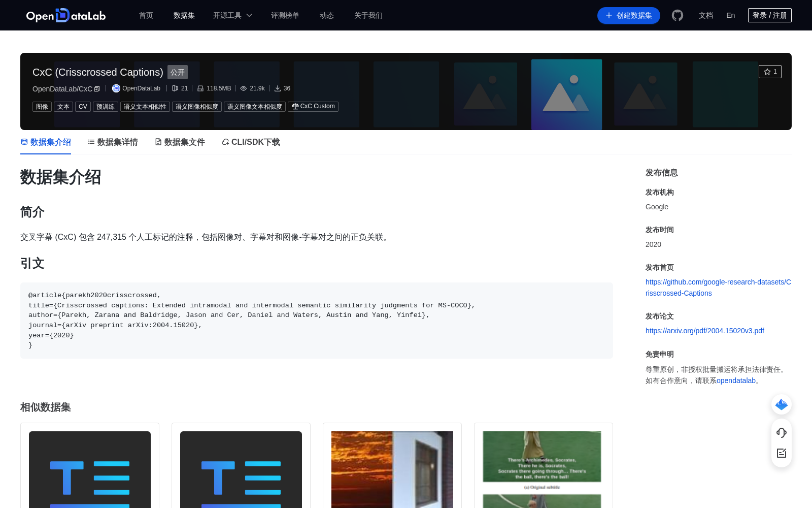This screenshot has height=508, width=812.
Task: Click the Google publisher text
Action: click(x=657, y=207)
